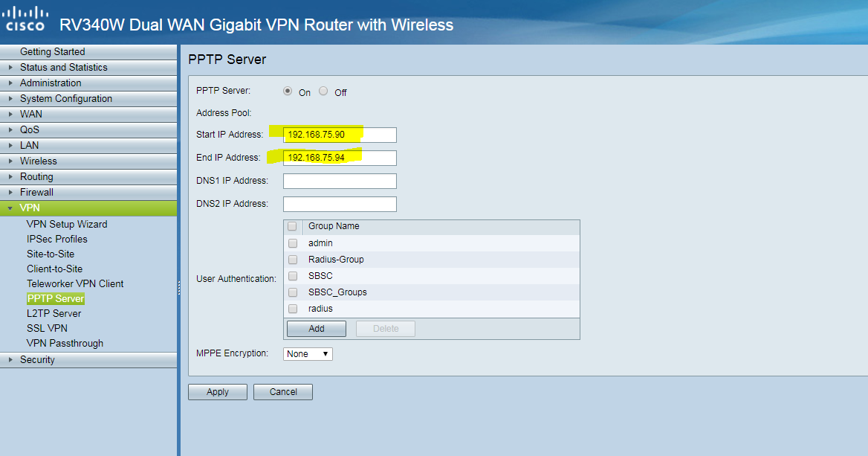Image resolution: width=868 pixels, height=456 pixels.
Task: Open the SSL VPN page
Action: [x=47, y=329]
